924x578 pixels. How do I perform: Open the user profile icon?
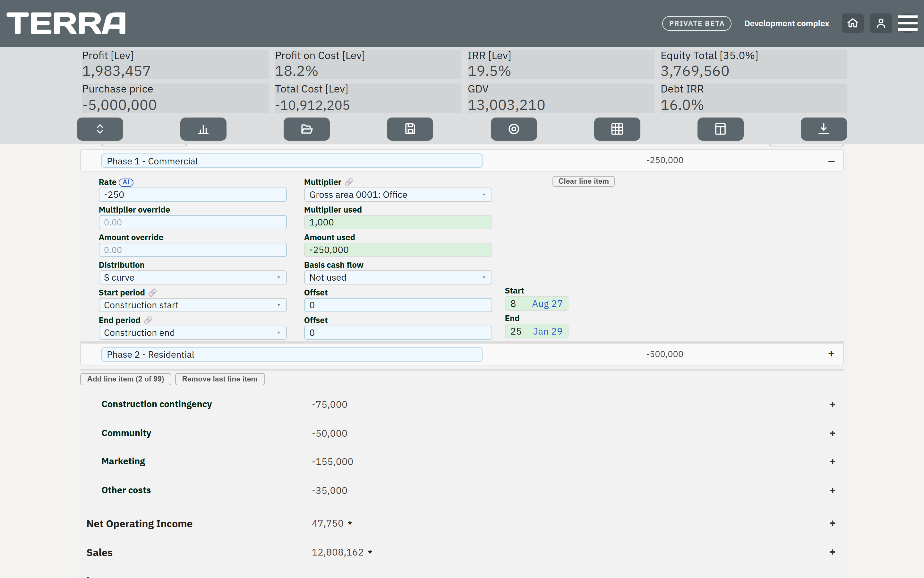click(x=880, y=23)
